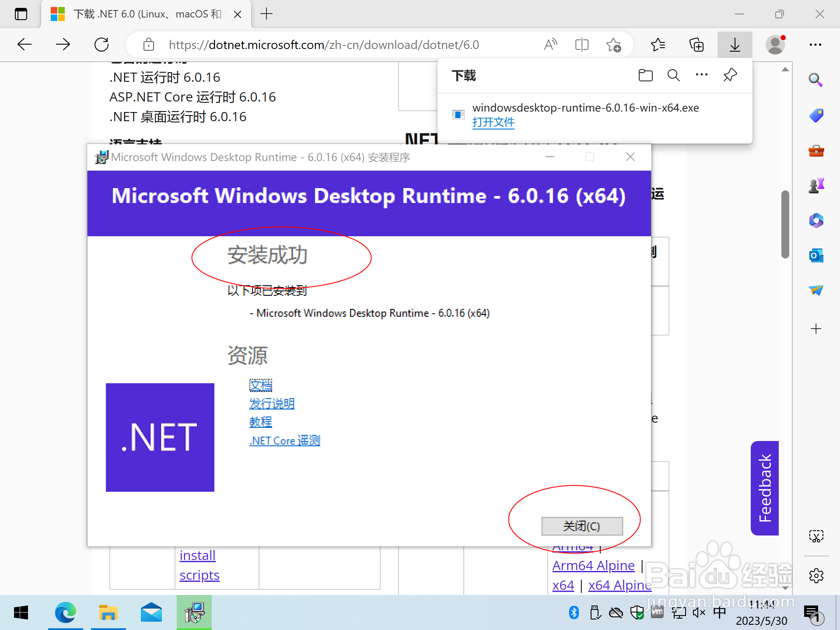
Task: Open the browser profile avatar
Action: point(775,45)
